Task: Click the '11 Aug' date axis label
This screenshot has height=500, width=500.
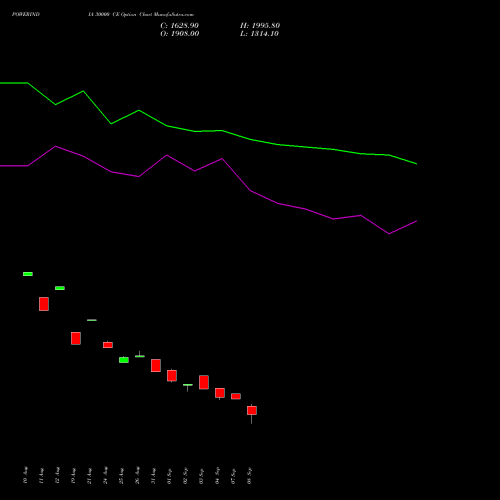Action: click(41, 475)
